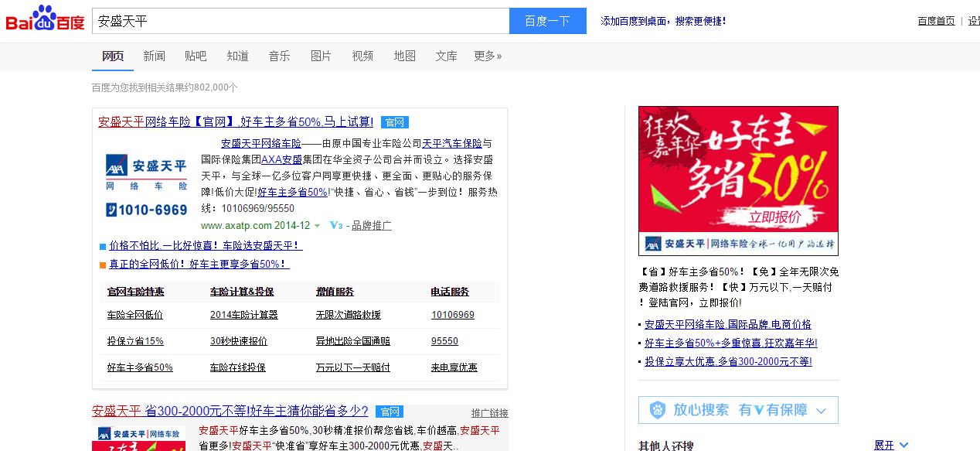Click the 官网 badge on second result
980x451 pixels.
(x=389, y=412)
